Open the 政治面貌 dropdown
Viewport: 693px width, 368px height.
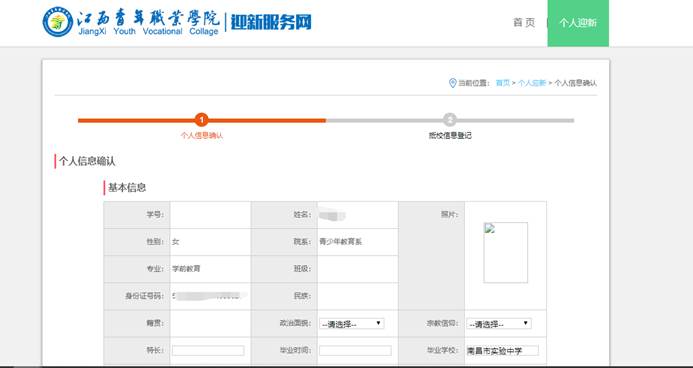coord(352,324)
